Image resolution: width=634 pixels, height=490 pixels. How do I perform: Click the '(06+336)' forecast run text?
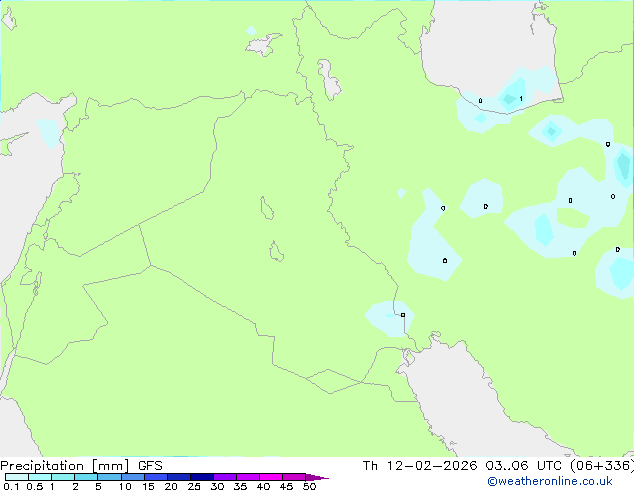(x=602, y=466)
